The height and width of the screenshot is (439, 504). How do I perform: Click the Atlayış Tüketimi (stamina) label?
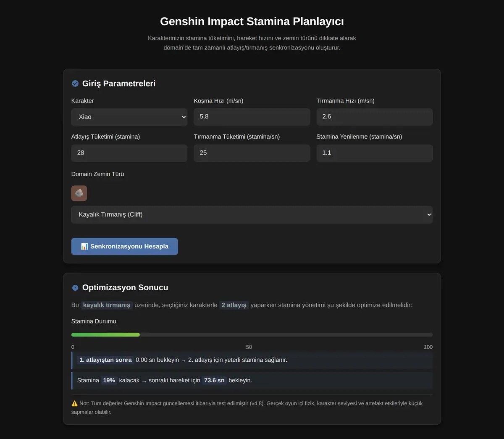click(106, 137)
